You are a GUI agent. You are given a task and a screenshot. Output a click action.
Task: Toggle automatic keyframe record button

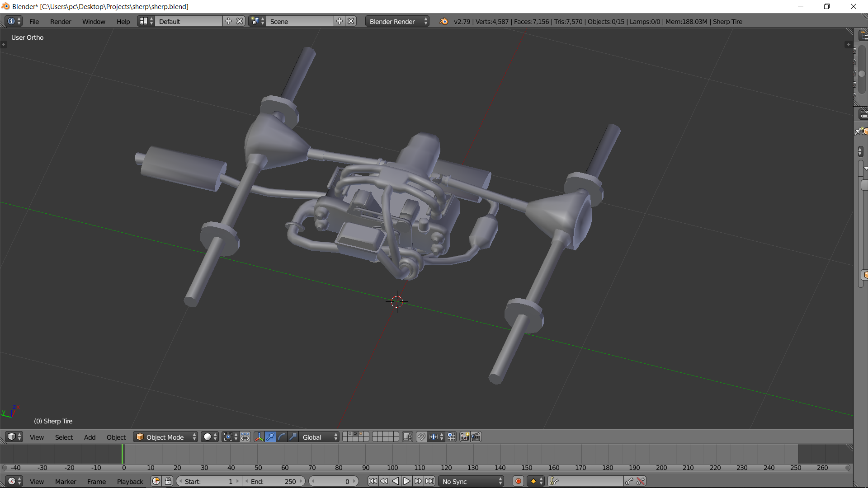click(518, 481)
